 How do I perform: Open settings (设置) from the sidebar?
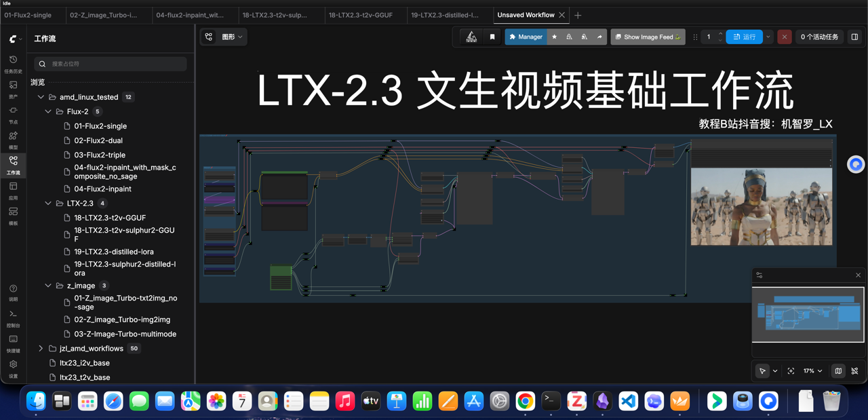tap(13, 368)
